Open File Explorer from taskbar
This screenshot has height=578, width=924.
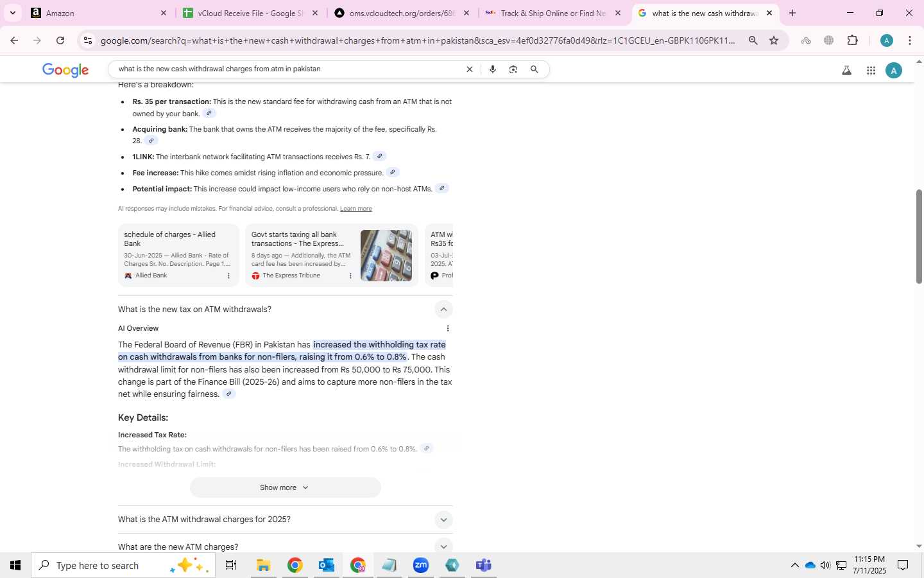263,565
